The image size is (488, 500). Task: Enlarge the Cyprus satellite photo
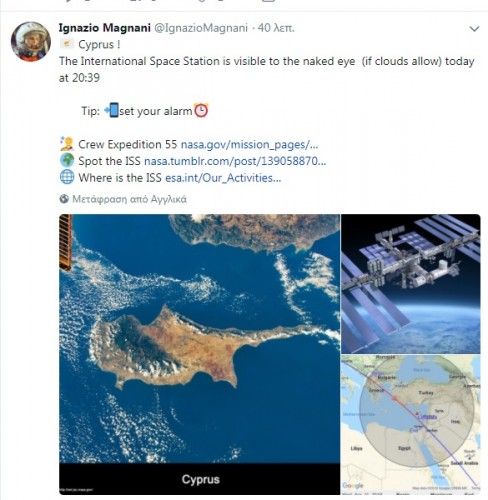(200, 339)
